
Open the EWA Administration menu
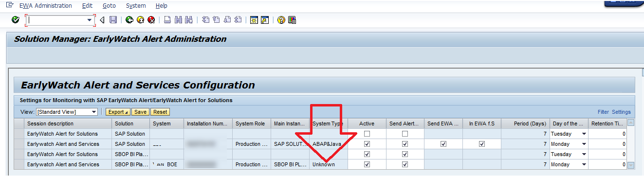(x=46, y=6)
